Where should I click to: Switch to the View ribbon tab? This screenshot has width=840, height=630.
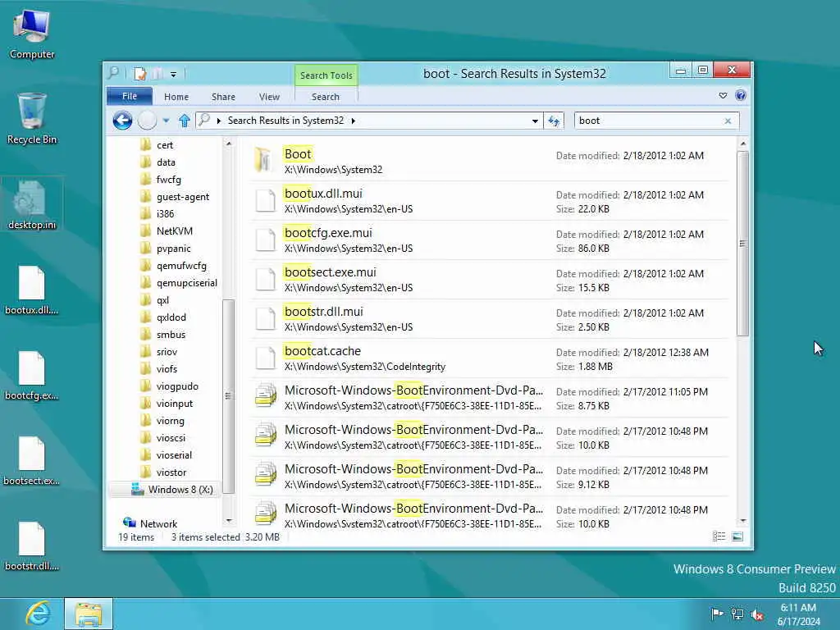pos(269,97)
